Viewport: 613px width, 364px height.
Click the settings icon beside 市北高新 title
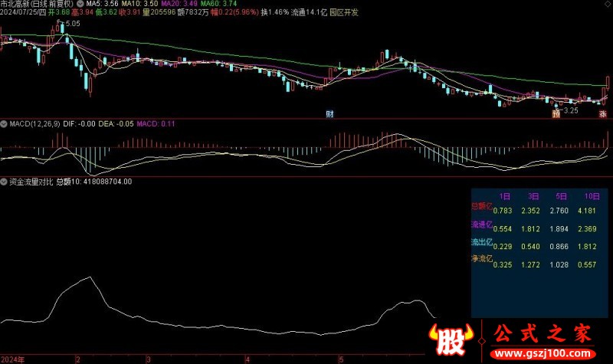[x=81, y=4]
